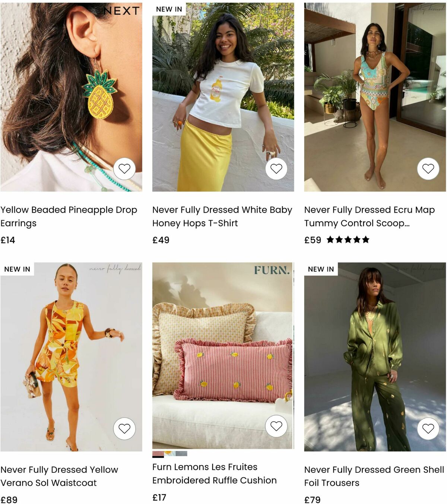The height and width of the screenshot is (504, 447).
Task: Click the FURN. logo on the cushion image
Action: [271, 272]
